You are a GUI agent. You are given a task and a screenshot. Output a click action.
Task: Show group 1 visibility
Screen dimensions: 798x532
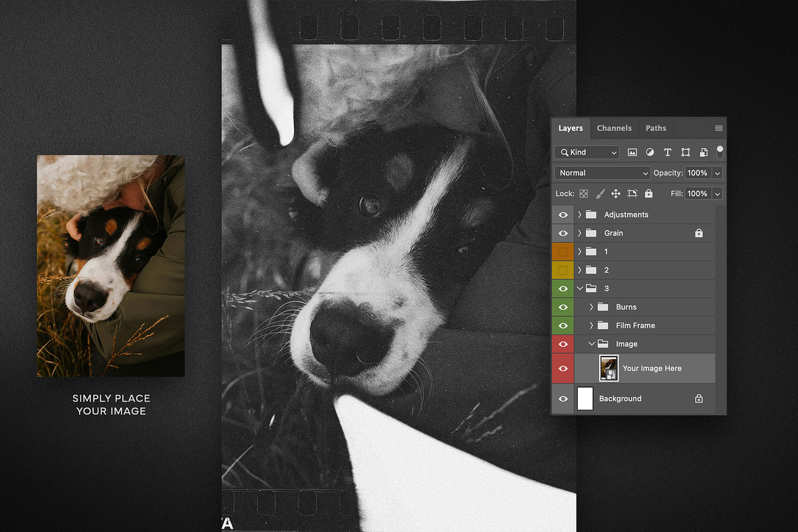coord(563,251)
